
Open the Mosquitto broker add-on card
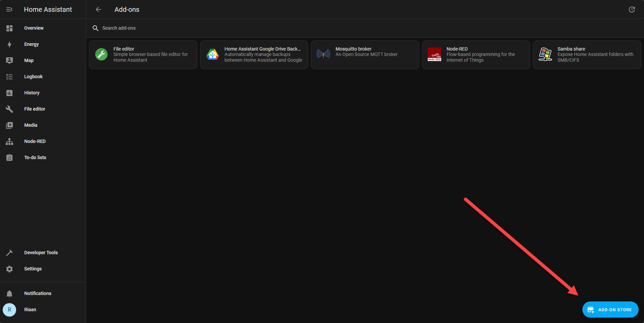pyautogui.click(x=365, y=55)
